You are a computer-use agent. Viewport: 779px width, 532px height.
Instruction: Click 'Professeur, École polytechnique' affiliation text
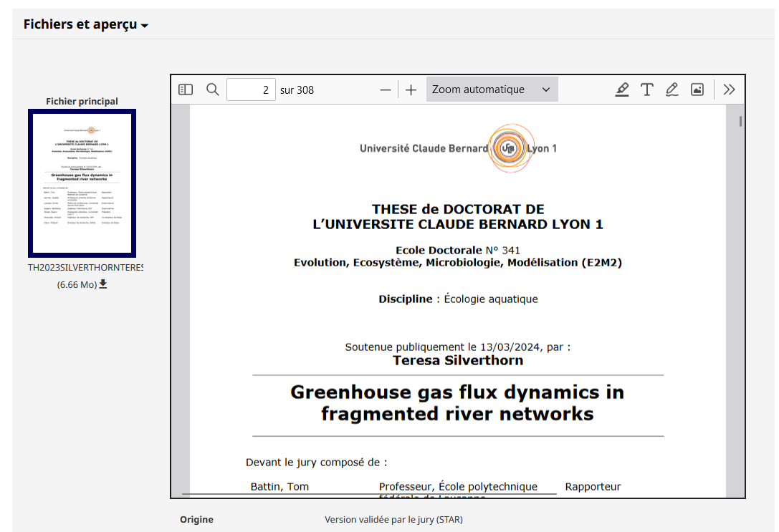458,487
